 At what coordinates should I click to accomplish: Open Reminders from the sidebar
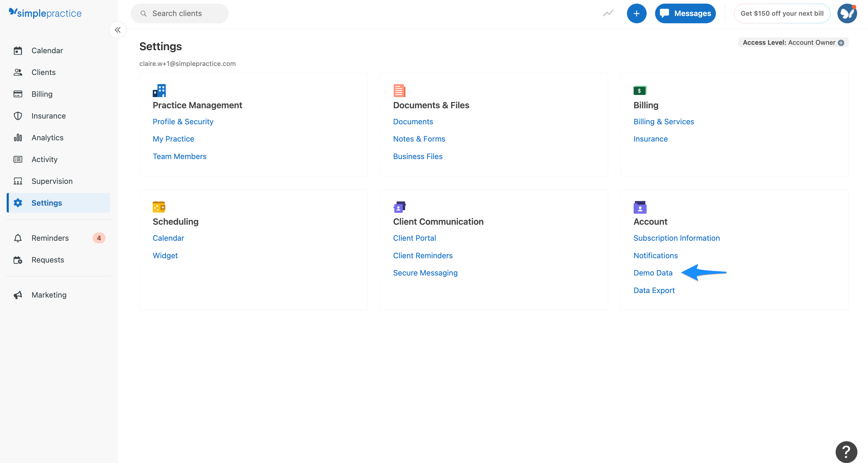(x=50, y=238)
